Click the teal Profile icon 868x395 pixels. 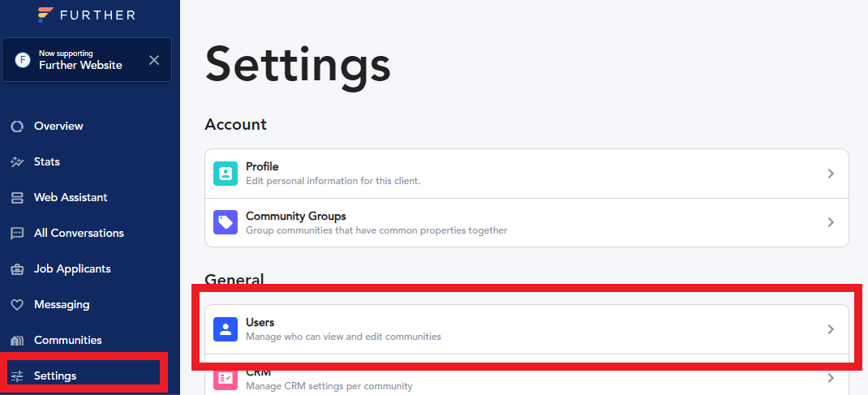pos(226,174)
